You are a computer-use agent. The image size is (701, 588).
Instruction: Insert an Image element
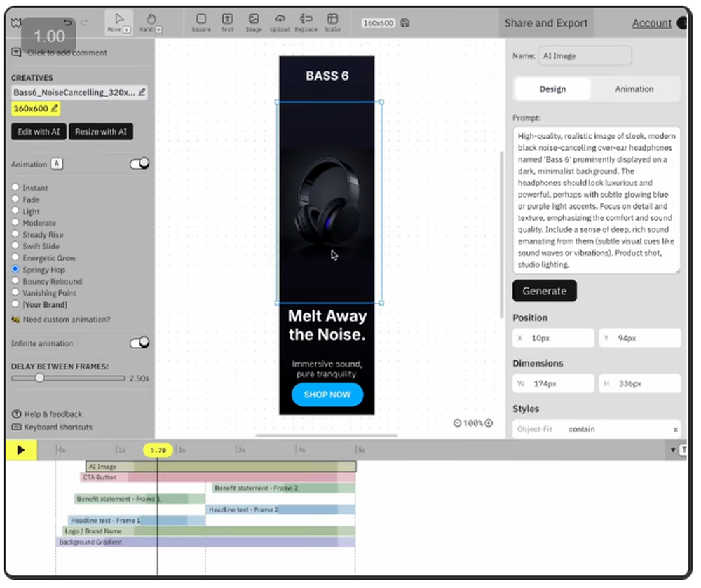click(254, 22)
